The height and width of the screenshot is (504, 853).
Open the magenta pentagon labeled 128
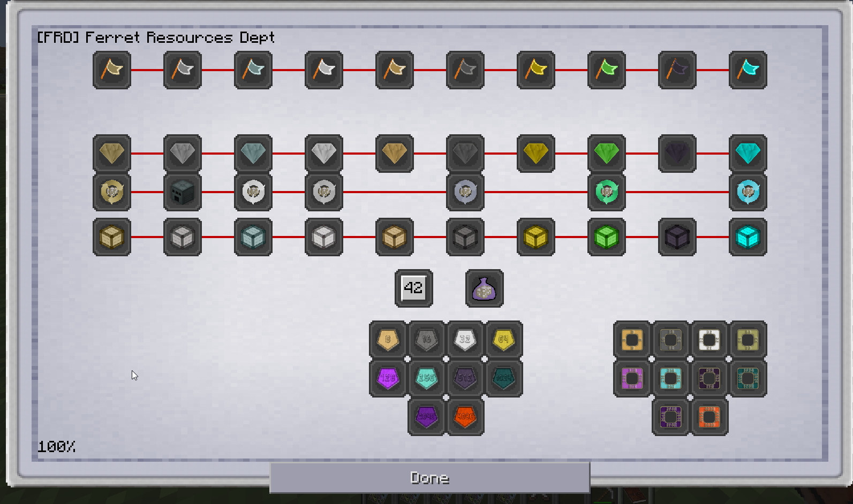388,378
